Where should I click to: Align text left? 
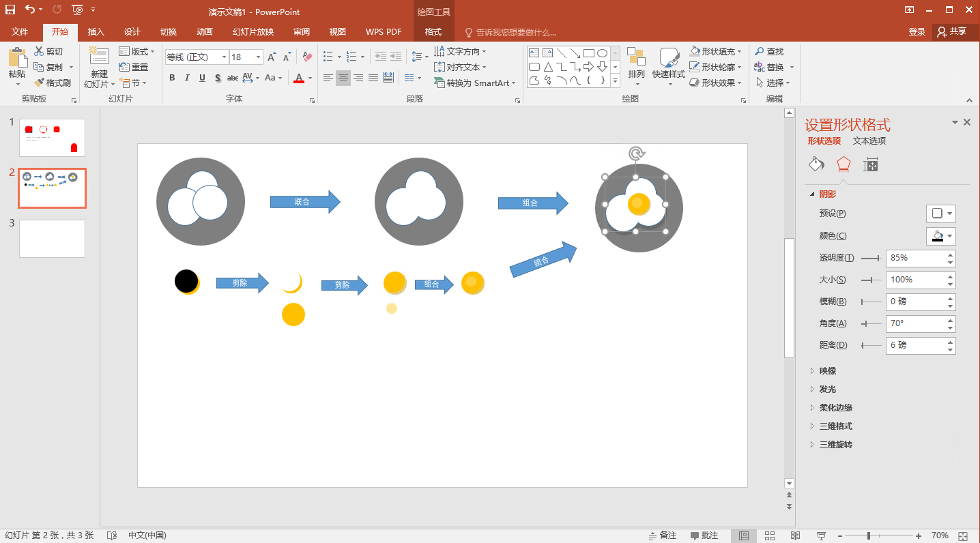tap(328, 78)
